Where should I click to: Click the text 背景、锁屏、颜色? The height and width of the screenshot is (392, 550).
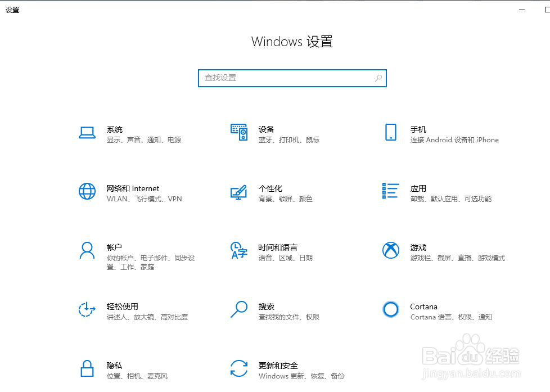point(286,199)
